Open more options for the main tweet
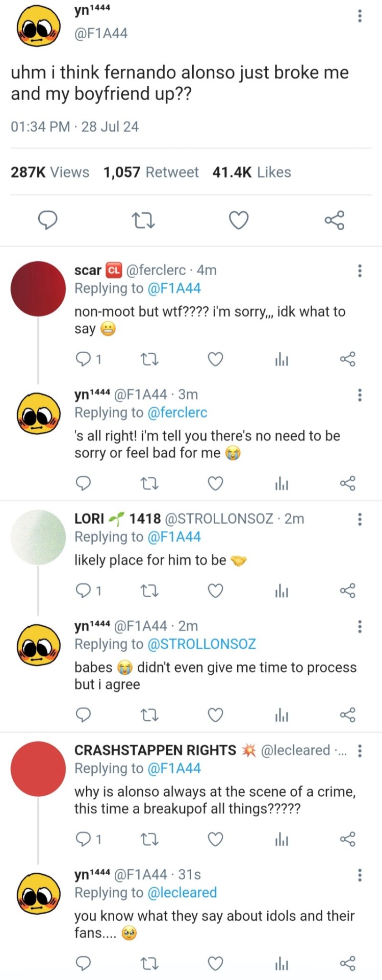382x980 pixels. pos(360,16)
